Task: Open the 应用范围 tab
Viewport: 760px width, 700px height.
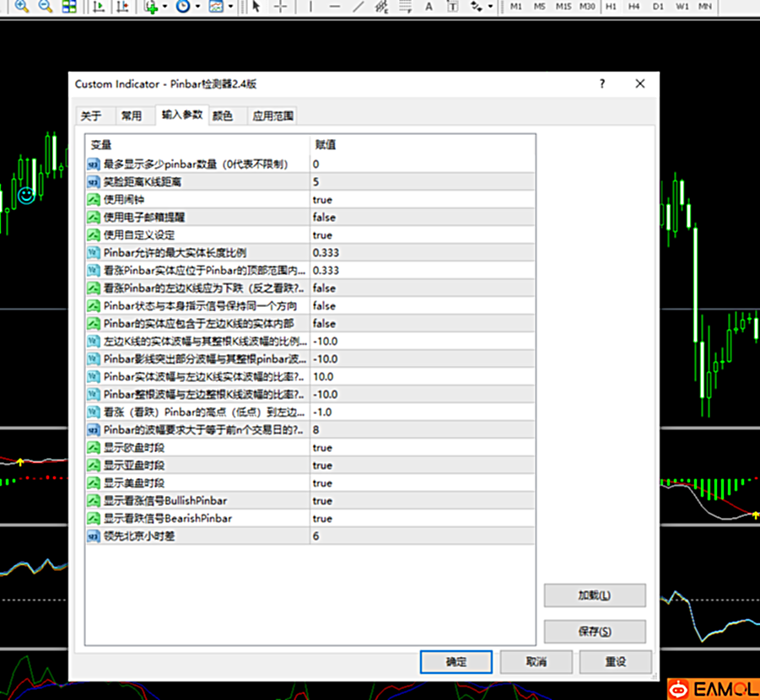Action: point(273,116)
